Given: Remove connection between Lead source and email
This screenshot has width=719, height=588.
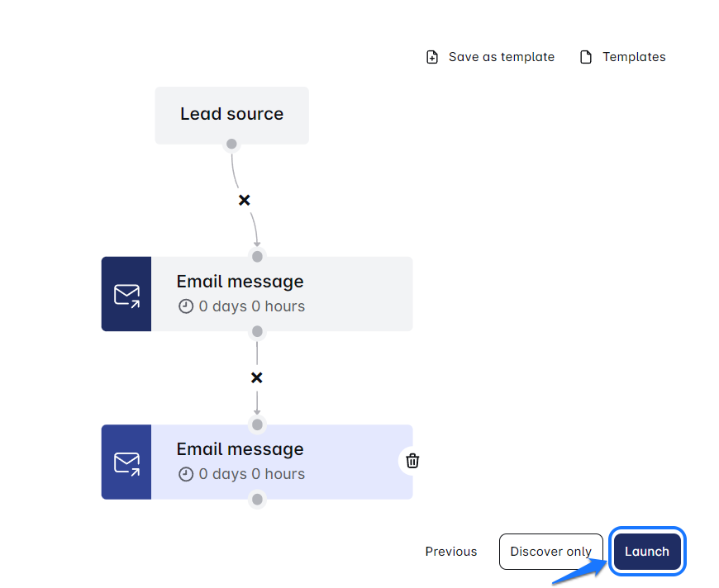Looking at the screenshot, I should pos(244,200).
